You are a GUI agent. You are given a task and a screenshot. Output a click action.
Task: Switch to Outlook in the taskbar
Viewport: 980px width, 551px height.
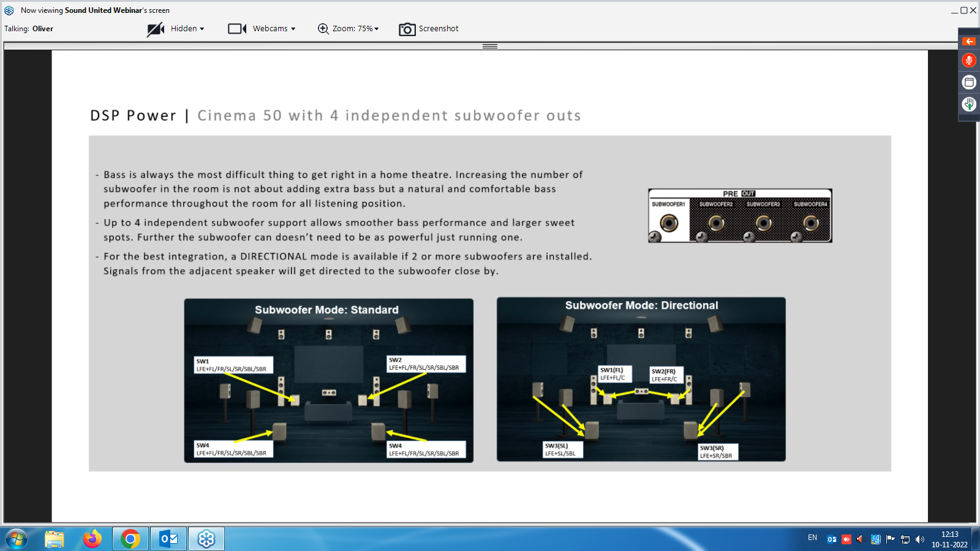tap(168, 539)
